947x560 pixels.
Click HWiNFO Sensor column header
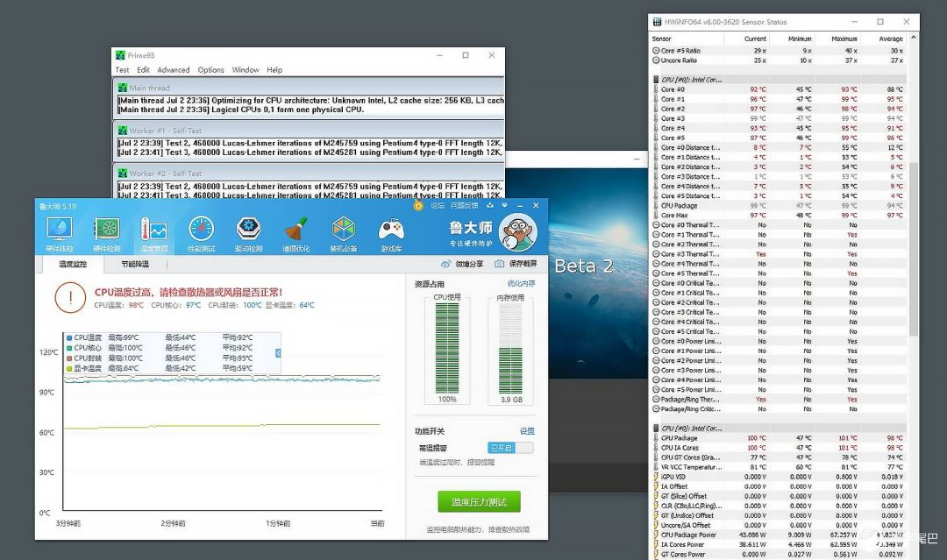661,39
